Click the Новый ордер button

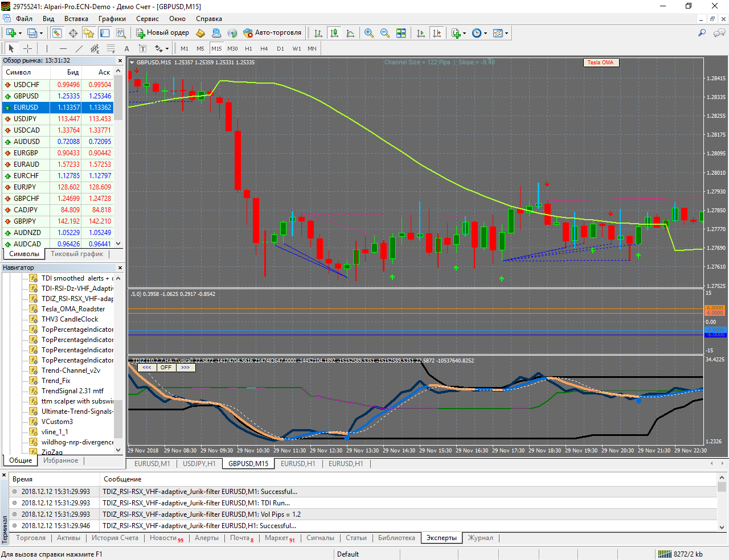(162, 33)
